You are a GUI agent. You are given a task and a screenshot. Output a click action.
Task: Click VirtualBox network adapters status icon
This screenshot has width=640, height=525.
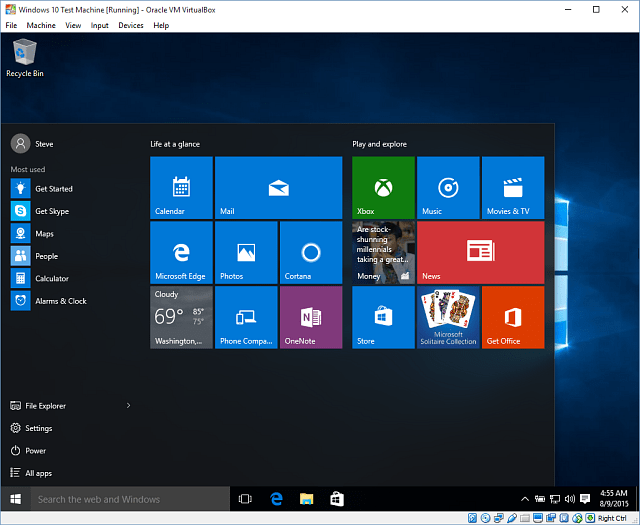tap(499, 518)
